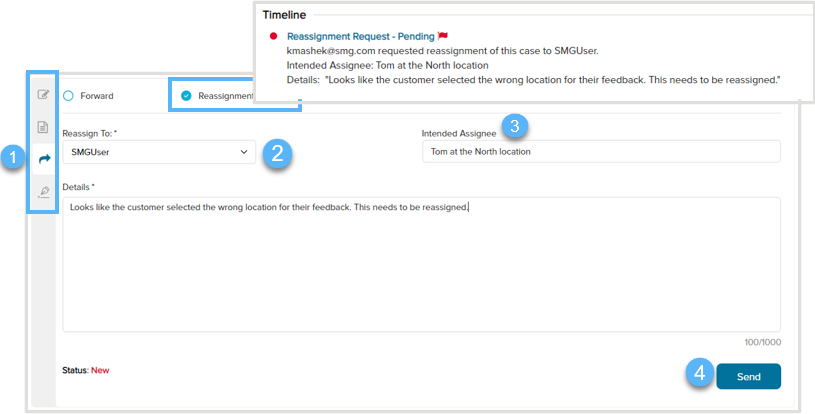Click the numbered callout 1 badge
The image size is (815, 414).
click(x=13, y=157)
